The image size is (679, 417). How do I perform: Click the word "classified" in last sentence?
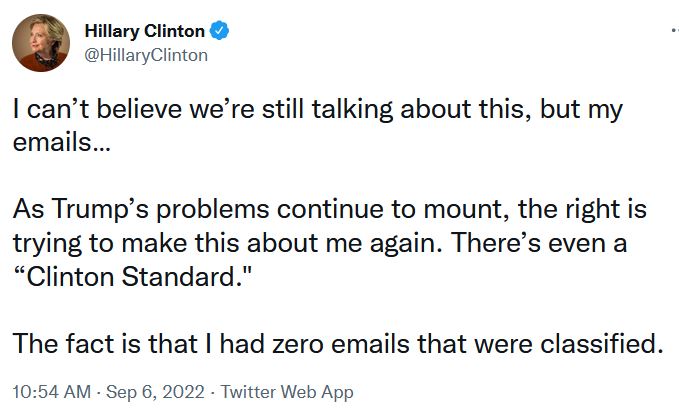pos(608,344)
